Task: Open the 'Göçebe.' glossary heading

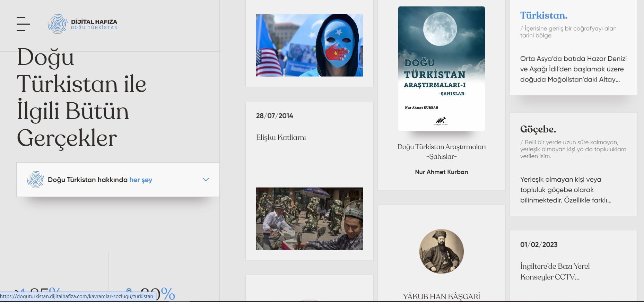Action: coord(538,129)
